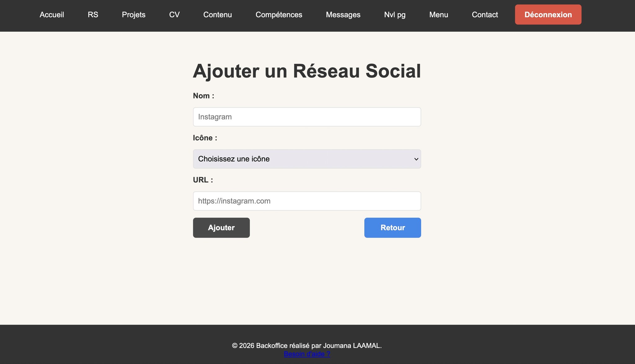Go to the Contact page
The image size is (635, 364).
(485, 15)
